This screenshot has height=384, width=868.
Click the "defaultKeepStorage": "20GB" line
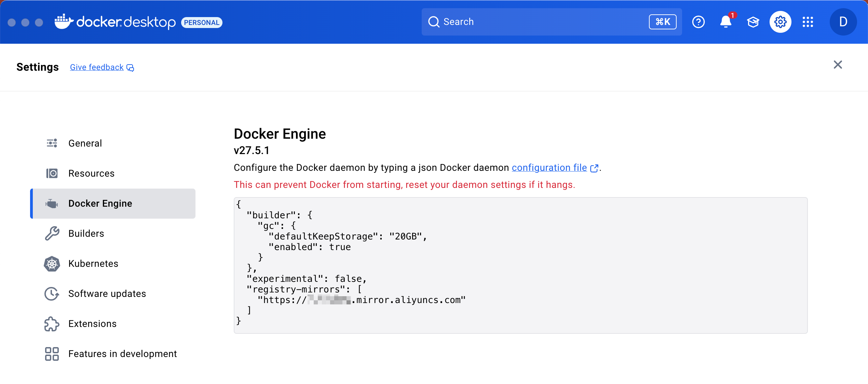pos(348,236)
